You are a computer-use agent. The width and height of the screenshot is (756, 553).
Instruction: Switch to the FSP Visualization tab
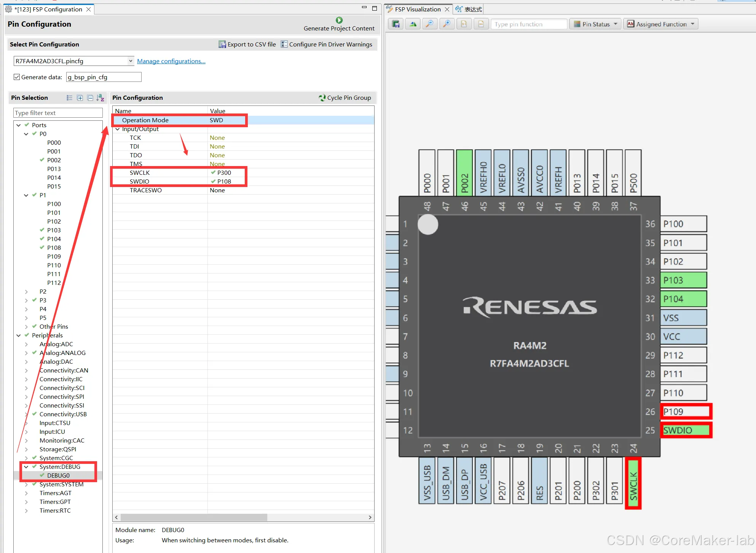418,9
